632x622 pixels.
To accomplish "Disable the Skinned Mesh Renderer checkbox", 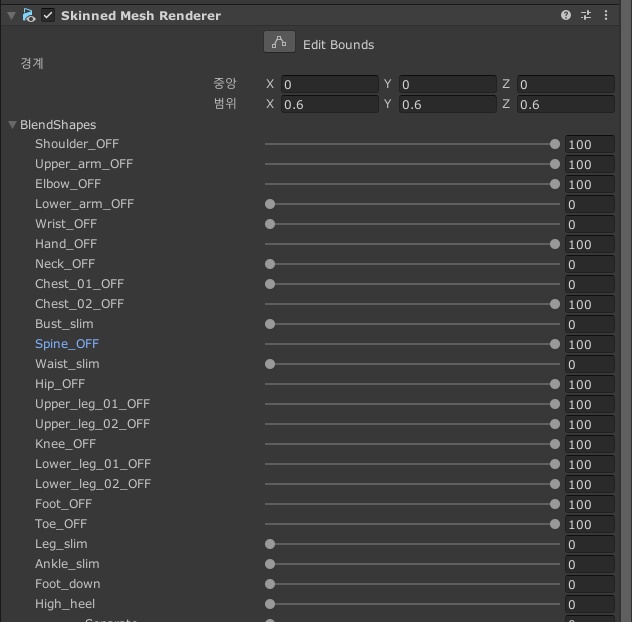I will (48, 16).
